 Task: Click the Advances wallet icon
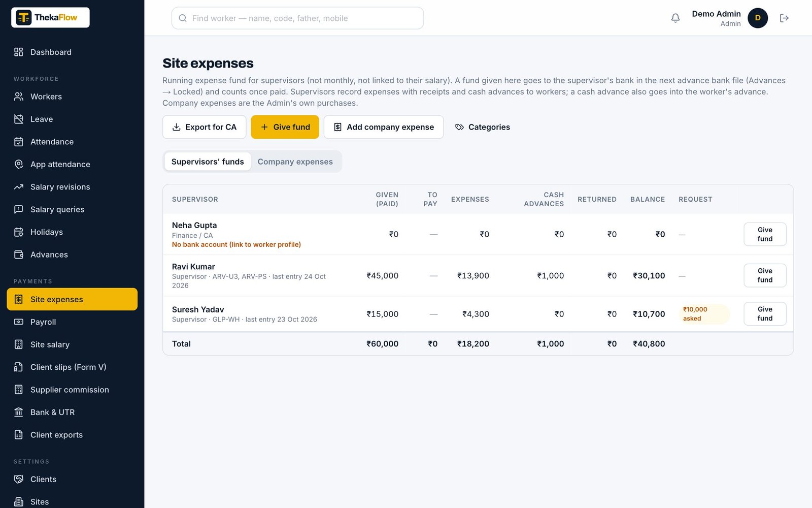pyautogui.click(x=19, y=255)
